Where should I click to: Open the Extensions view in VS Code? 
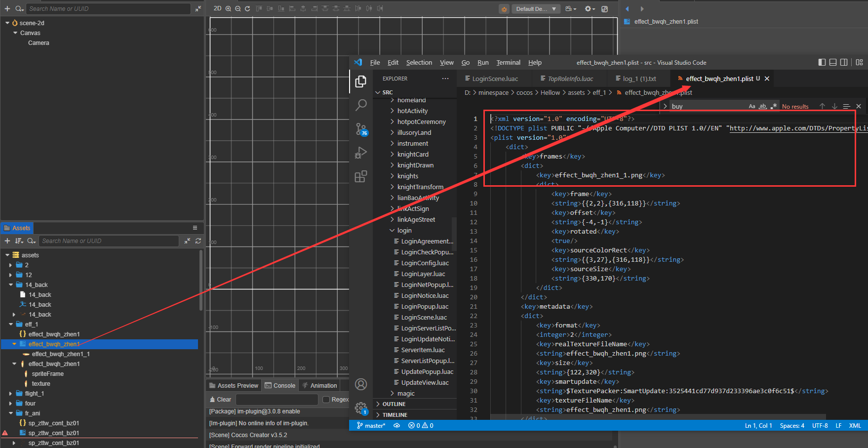(x=361, y=176)
